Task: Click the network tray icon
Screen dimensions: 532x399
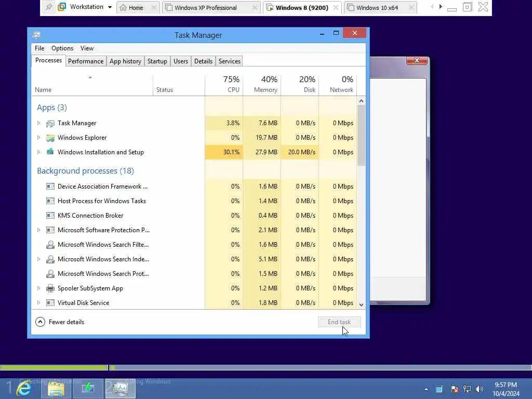Action: pyautogui.click(x=467, y=389)
